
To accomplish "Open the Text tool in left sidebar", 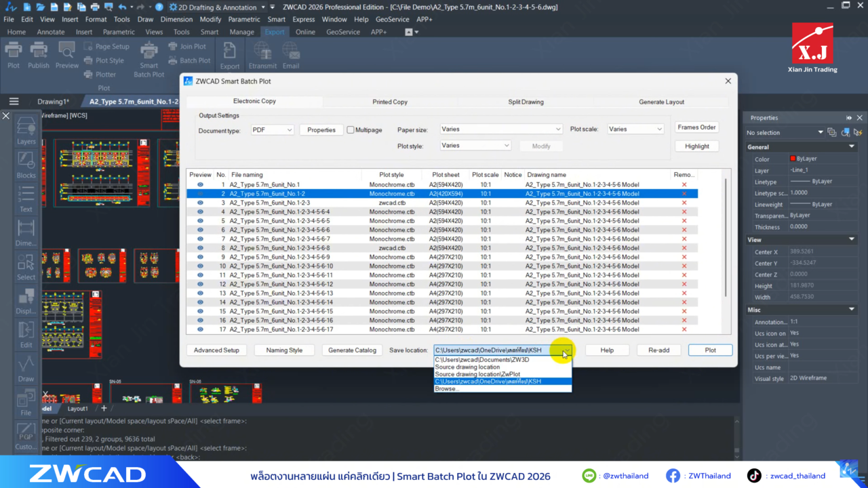I will (26, 199).
